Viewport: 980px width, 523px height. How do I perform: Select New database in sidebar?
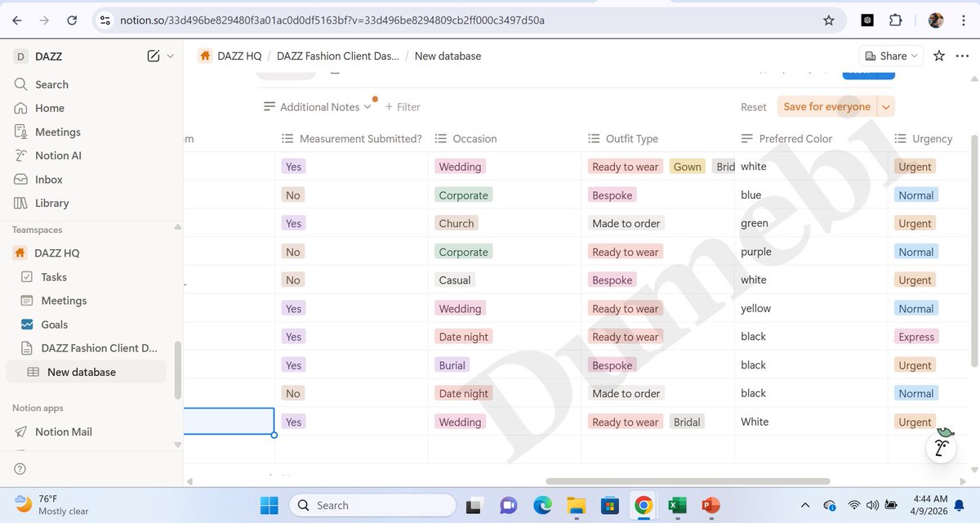86,372
